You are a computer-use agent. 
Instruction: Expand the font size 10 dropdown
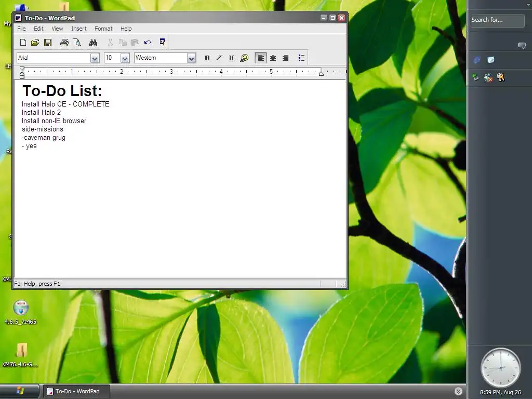pos(125,58)
